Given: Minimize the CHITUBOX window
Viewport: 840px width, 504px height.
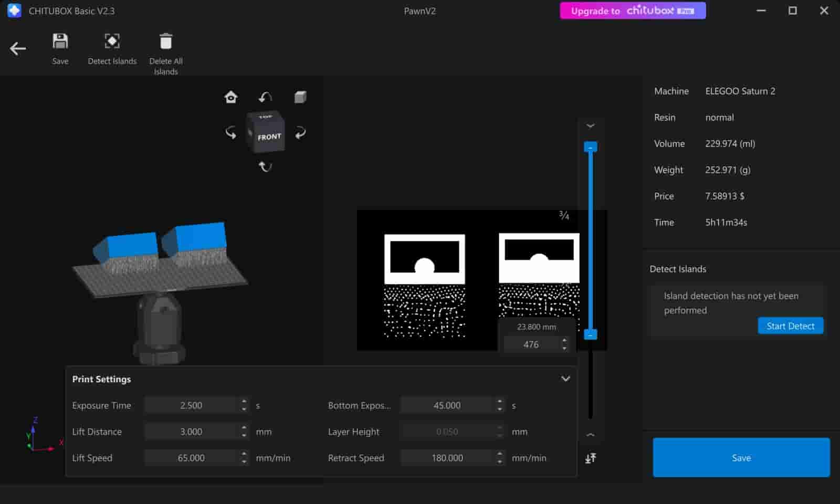Looking at the screenshot, I should (761, 10).
